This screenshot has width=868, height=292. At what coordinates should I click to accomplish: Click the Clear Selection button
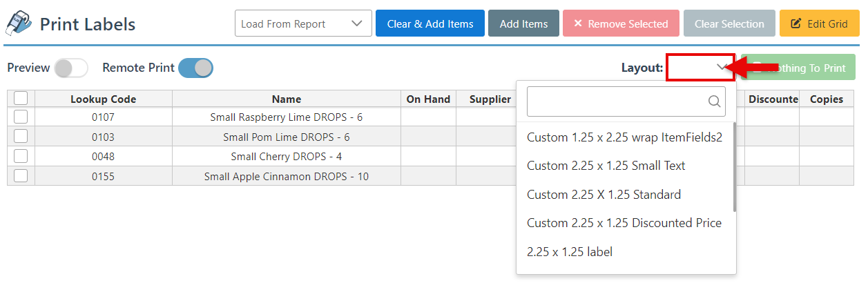tap(729, 23)
